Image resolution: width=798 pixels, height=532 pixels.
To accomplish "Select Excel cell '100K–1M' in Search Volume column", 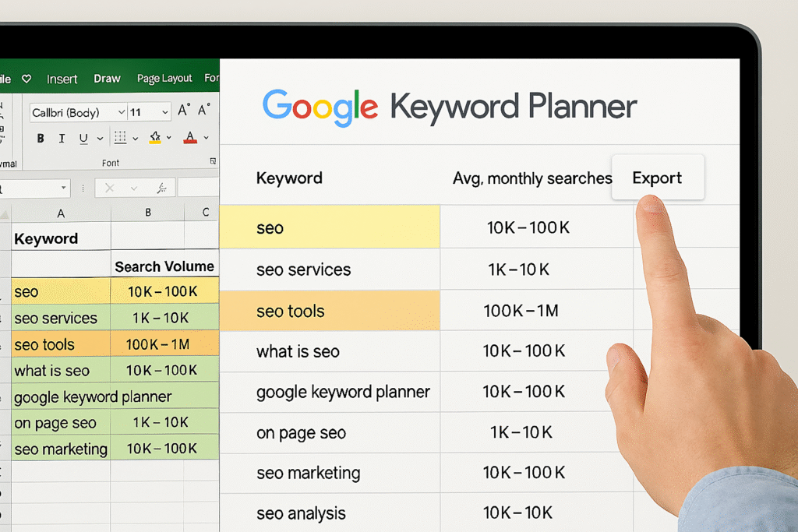I will (164, 344).
